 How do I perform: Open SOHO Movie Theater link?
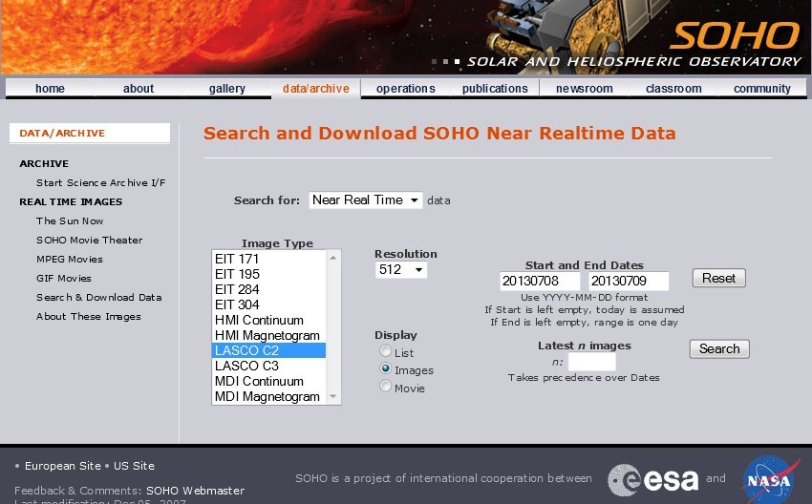coord(90,241)
